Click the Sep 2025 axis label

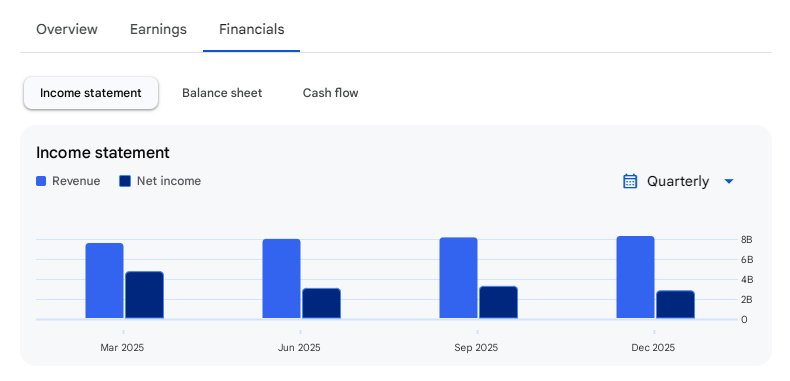tap(476, 348)
